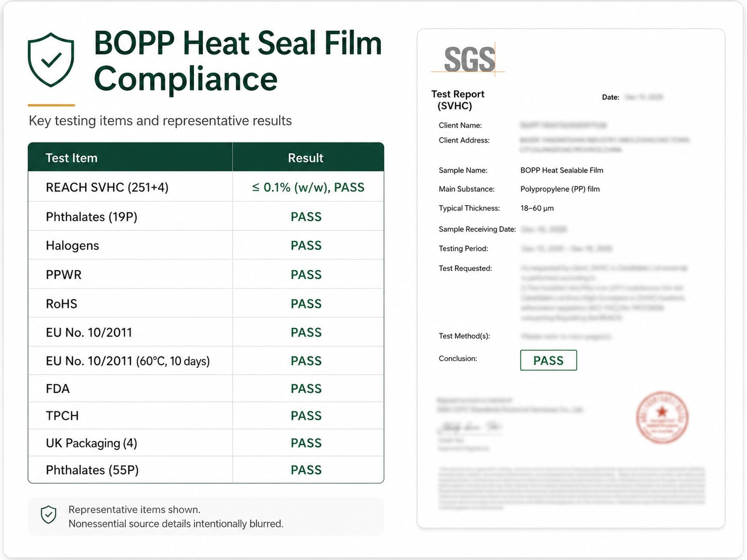Select the 'FDA' test item
The height and width of the screenshot is (560, 747).
[57, 389]
